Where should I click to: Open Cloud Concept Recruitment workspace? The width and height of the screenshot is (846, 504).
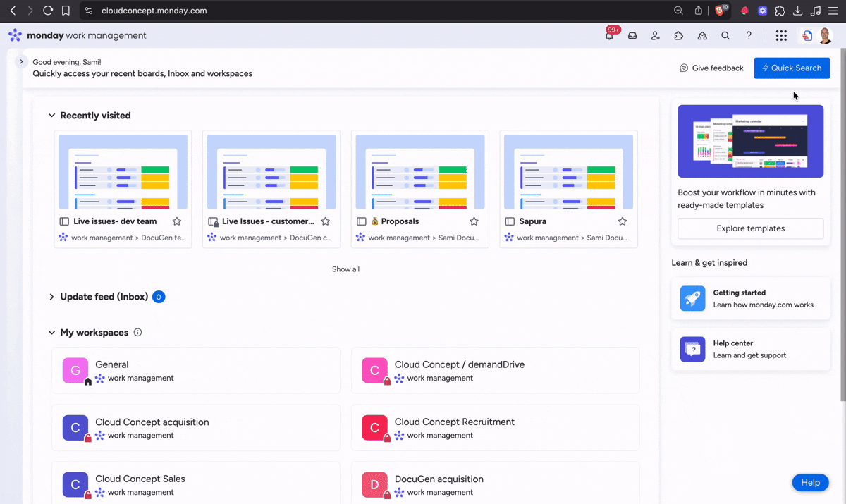point(495,428)
